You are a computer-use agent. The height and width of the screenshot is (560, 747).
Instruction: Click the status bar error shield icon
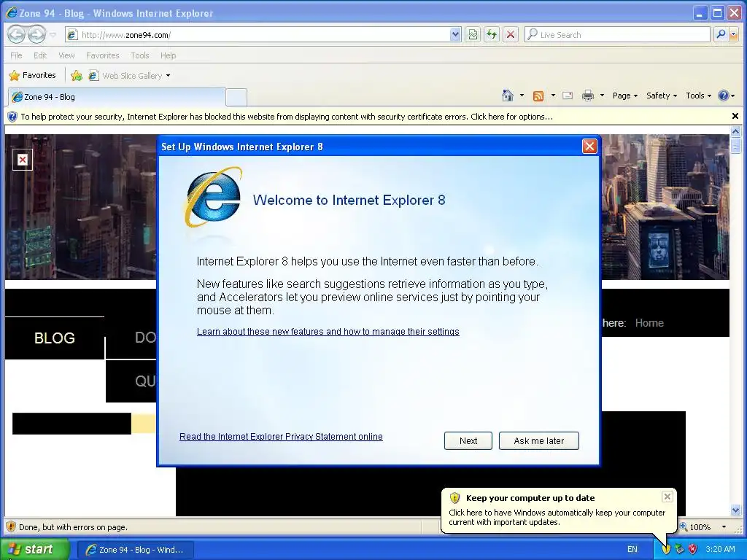[10, 526]
